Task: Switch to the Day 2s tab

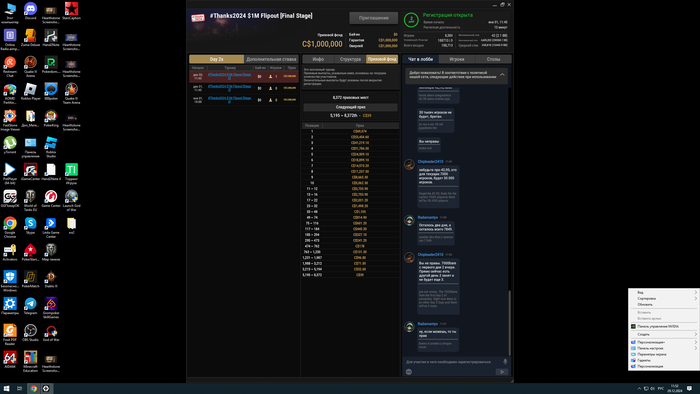Action: [217, 59]
